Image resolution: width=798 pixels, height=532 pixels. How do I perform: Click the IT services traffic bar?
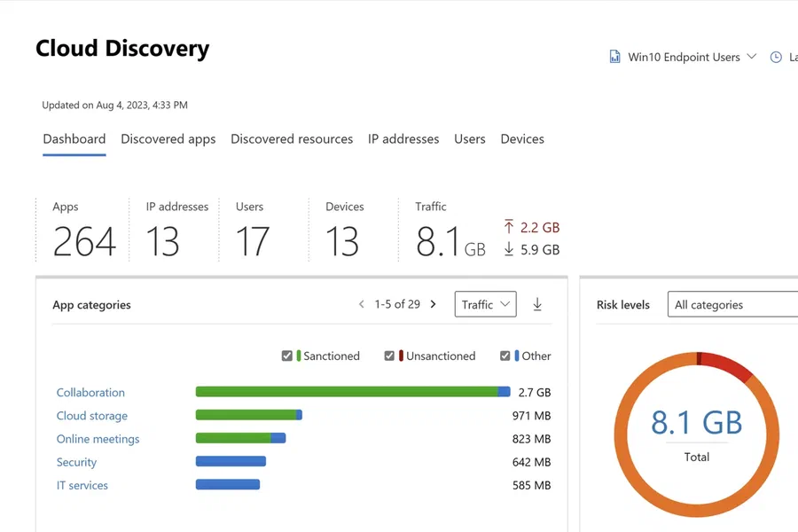(x=228, y=484)
